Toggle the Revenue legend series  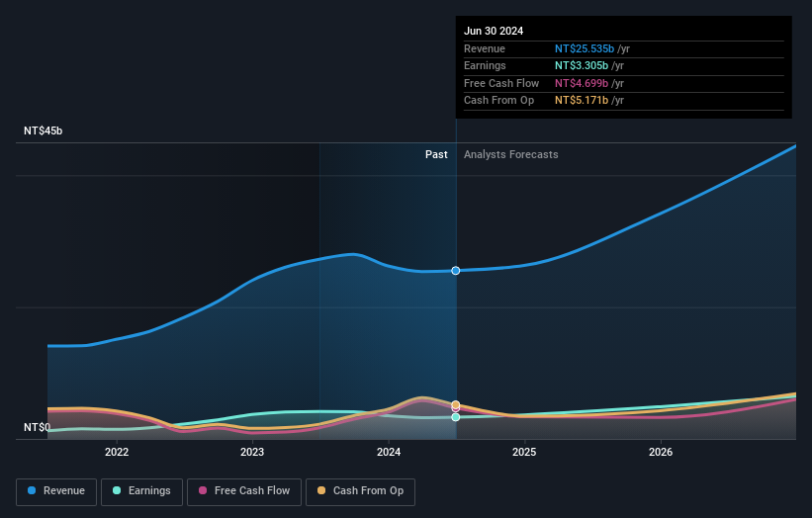(56, 491)
